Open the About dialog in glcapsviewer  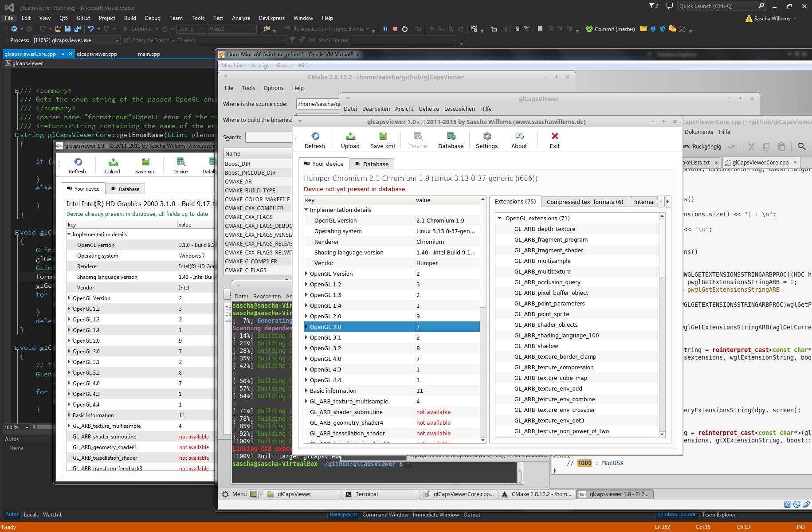519,140
